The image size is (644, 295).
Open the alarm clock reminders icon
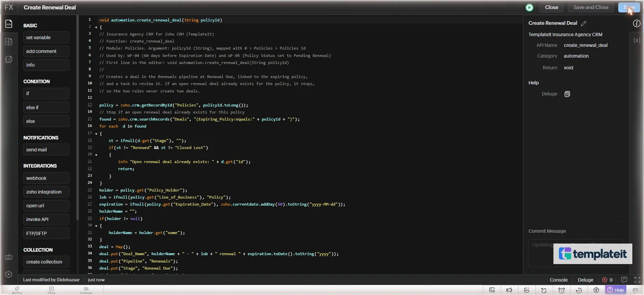[561, 290]
